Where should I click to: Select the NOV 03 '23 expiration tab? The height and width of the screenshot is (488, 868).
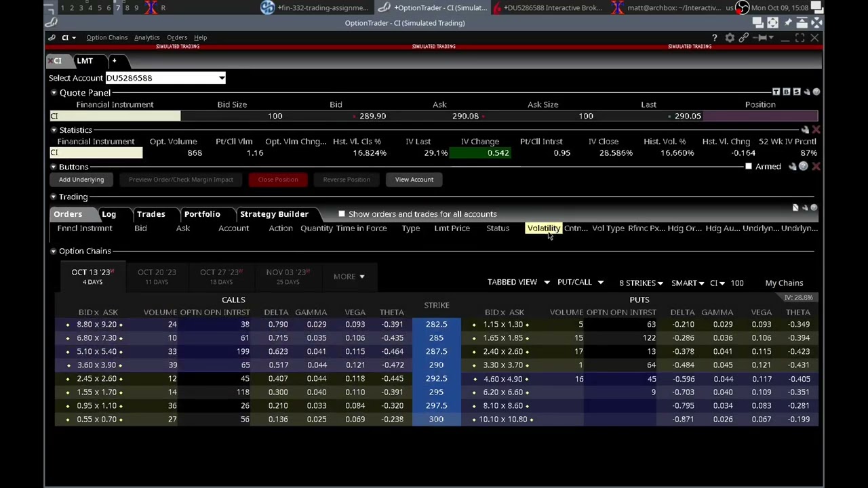click(288, 277)
